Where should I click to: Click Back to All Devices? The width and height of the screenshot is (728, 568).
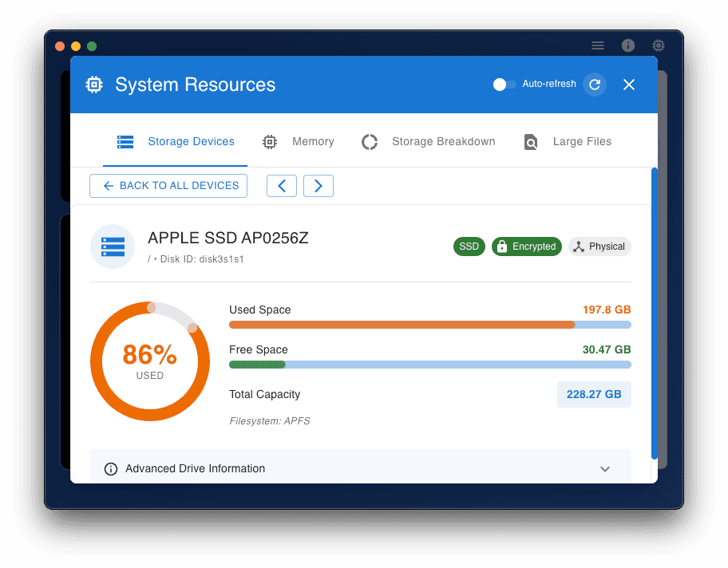click(x=168, y=185)
